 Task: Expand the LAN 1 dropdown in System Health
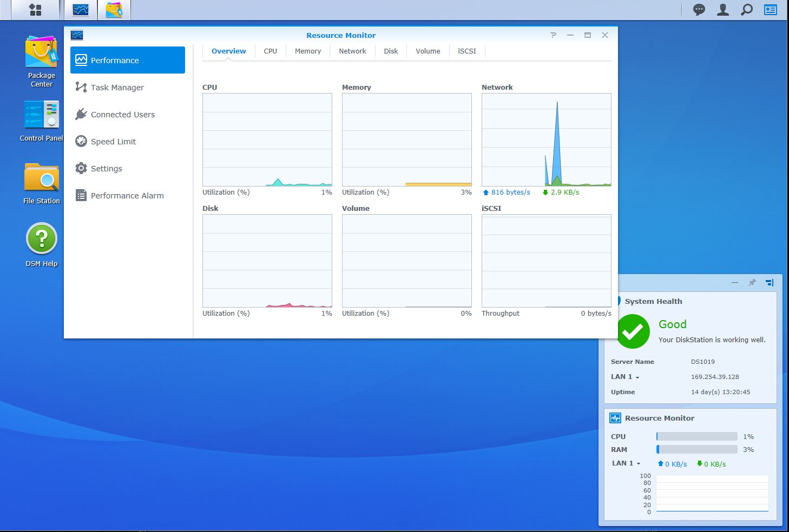(x=626, y=377)
